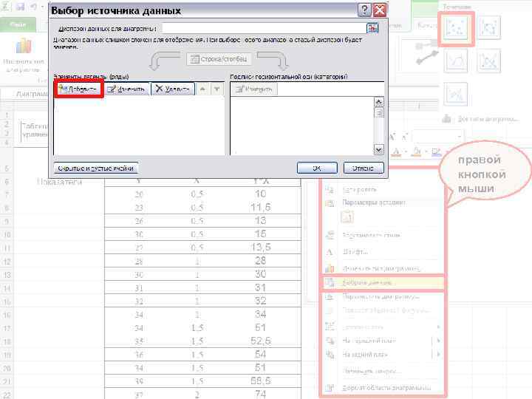Viewport: 532px width, 399px height.
Task: Click Шрифт... in the context menu
Action: tap(382, 252)
